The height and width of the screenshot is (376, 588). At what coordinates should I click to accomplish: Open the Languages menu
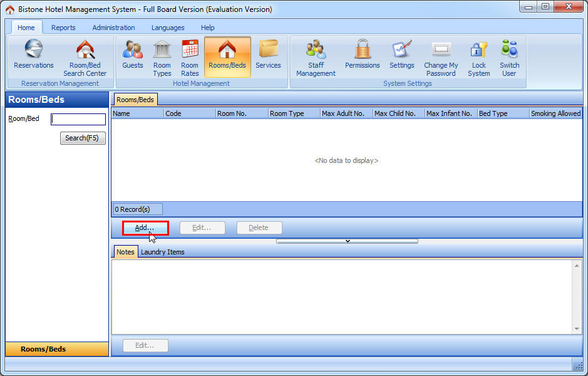(x=167, y=28)
